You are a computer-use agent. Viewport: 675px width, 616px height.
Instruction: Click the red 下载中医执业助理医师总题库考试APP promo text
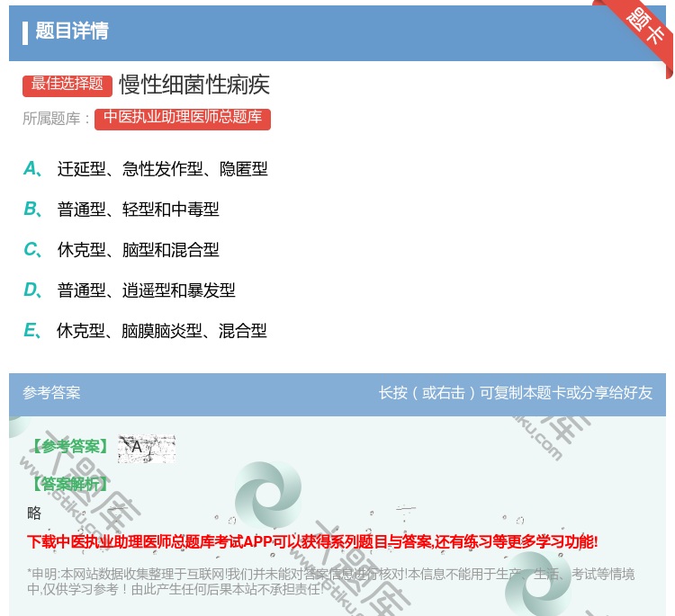pos(312,541)
